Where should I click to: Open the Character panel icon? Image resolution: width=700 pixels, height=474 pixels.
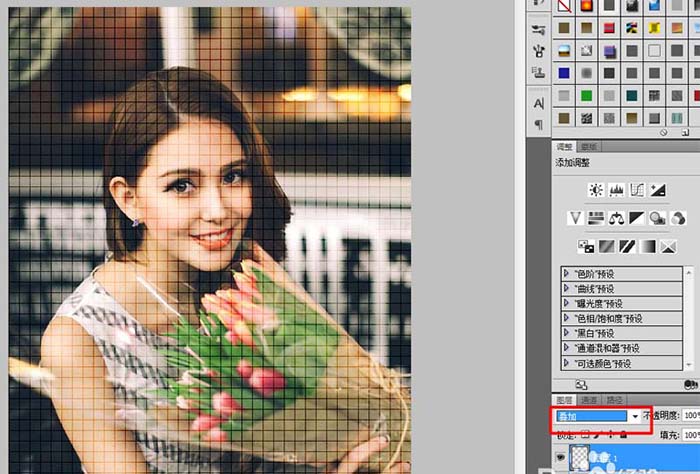pyautogui.click(x=540, y=103)
